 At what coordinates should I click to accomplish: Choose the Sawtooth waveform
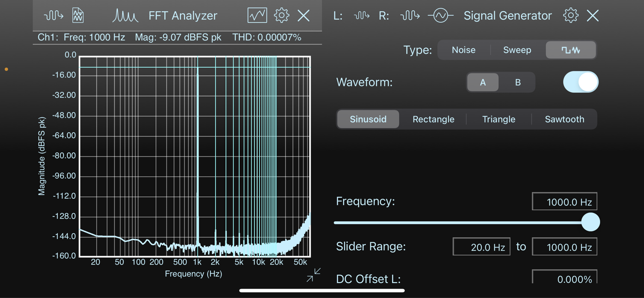[x=565, y=119]
